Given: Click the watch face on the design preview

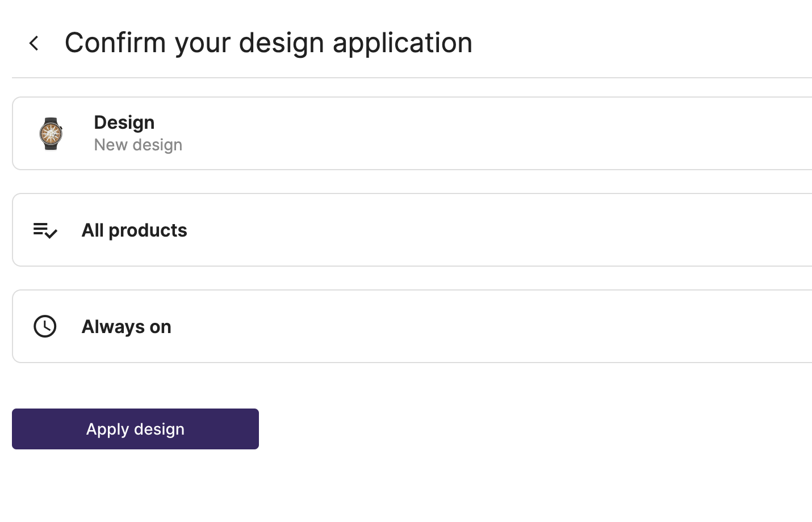Looking at the screenshot, I should [51, 134].
